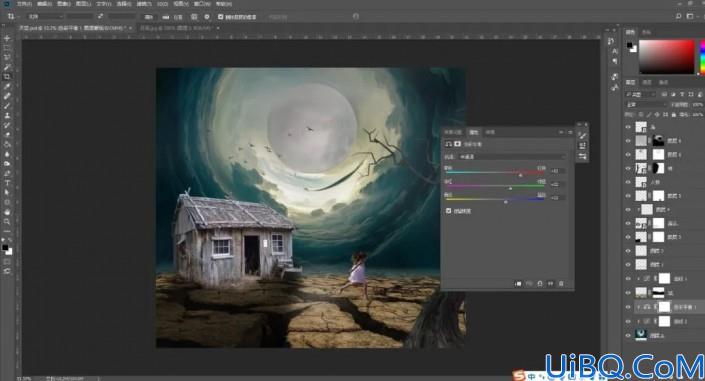Click the swap width and height button

pyautogui.click(x=100, y=17)
